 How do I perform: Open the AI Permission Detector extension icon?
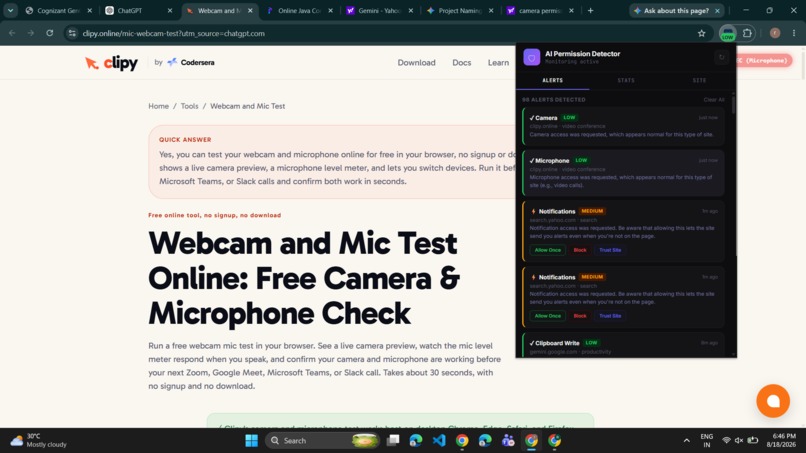[727, 33]
